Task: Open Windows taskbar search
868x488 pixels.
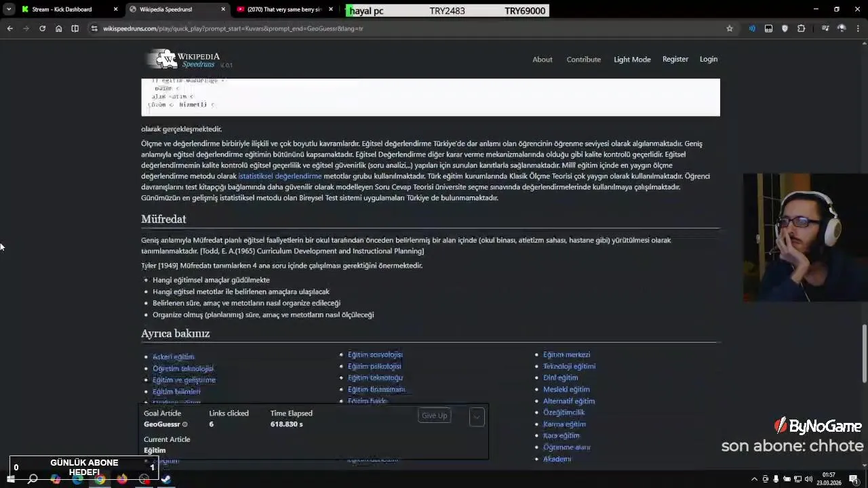Action: (33, 479)
